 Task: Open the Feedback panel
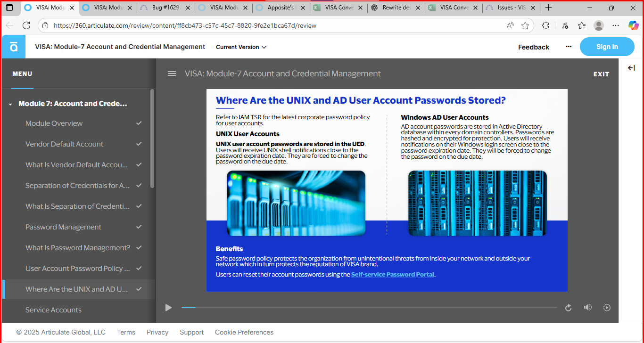[x=534, y=47]
